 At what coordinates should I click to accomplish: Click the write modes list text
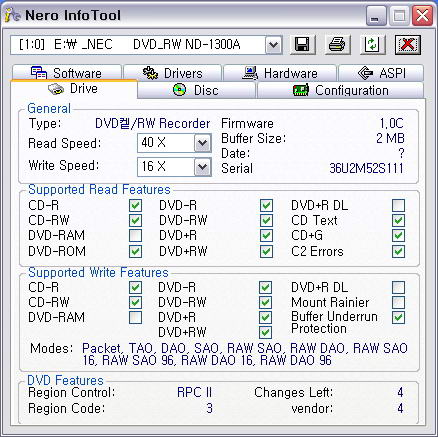[x=245, y=354]
